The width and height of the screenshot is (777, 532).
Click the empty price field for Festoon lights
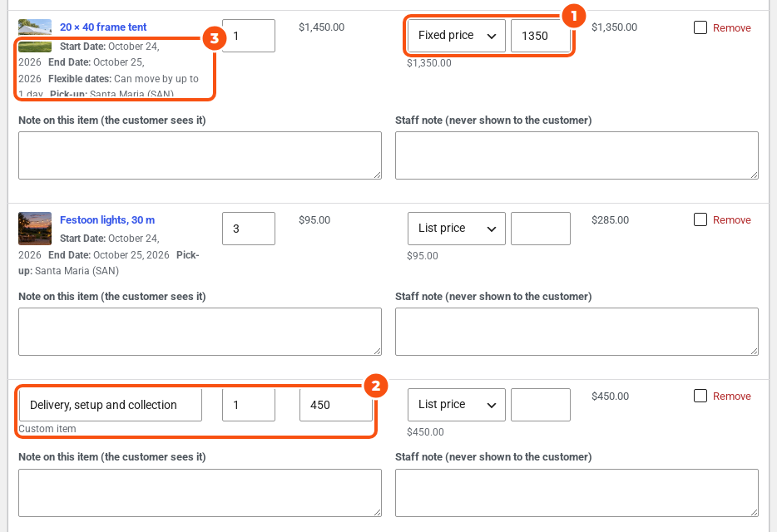click(x=541, y=229)
